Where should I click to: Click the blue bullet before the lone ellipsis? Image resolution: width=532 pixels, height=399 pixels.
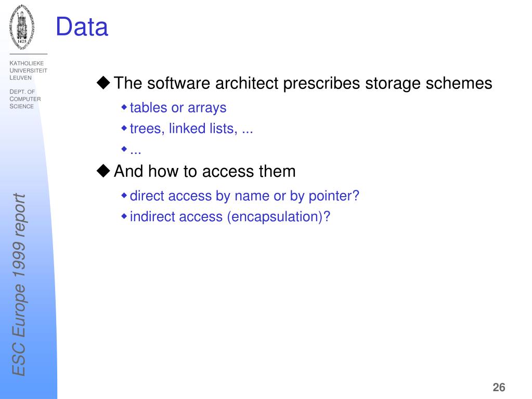point(124,149)
